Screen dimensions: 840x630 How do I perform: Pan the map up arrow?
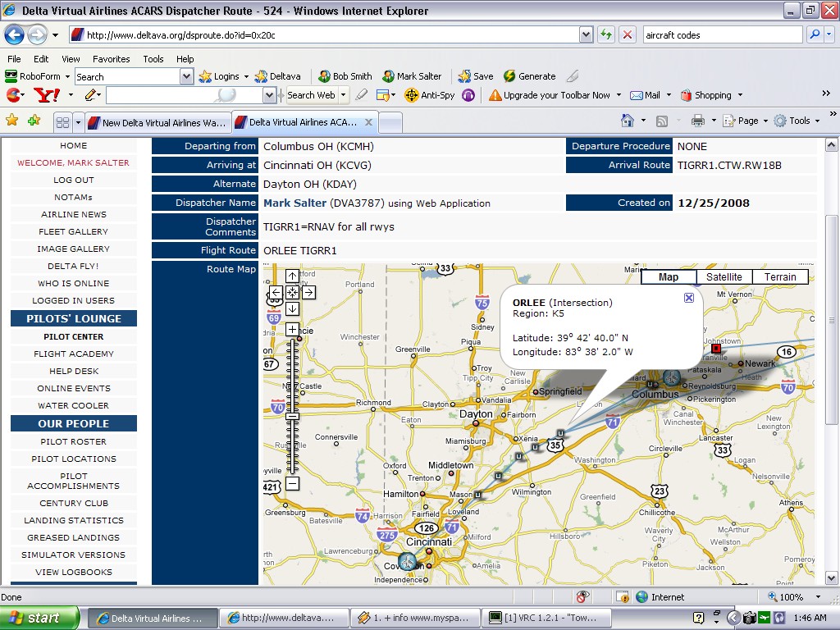point(292,276)
